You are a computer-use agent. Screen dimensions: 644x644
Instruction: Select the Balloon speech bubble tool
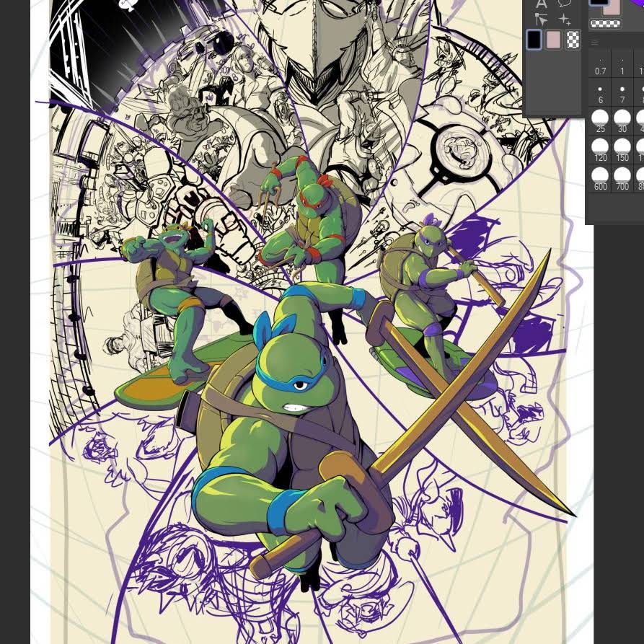(564, 4)
